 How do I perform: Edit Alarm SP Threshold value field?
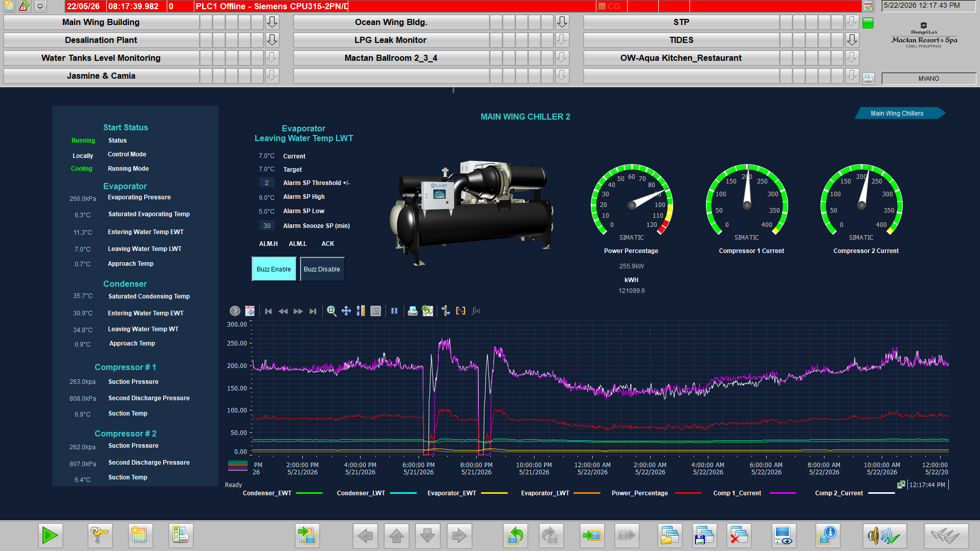coord(266,183)
